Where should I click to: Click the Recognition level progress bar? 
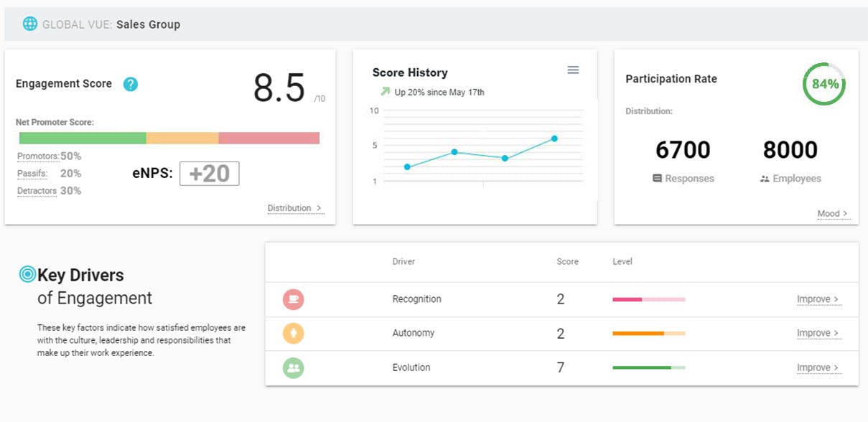[x=648, y=299]
